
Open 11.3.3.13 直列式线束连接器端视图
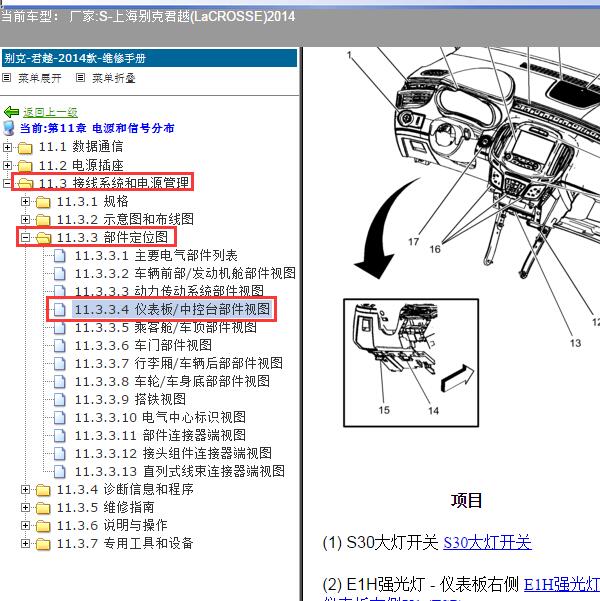point(180,471)
